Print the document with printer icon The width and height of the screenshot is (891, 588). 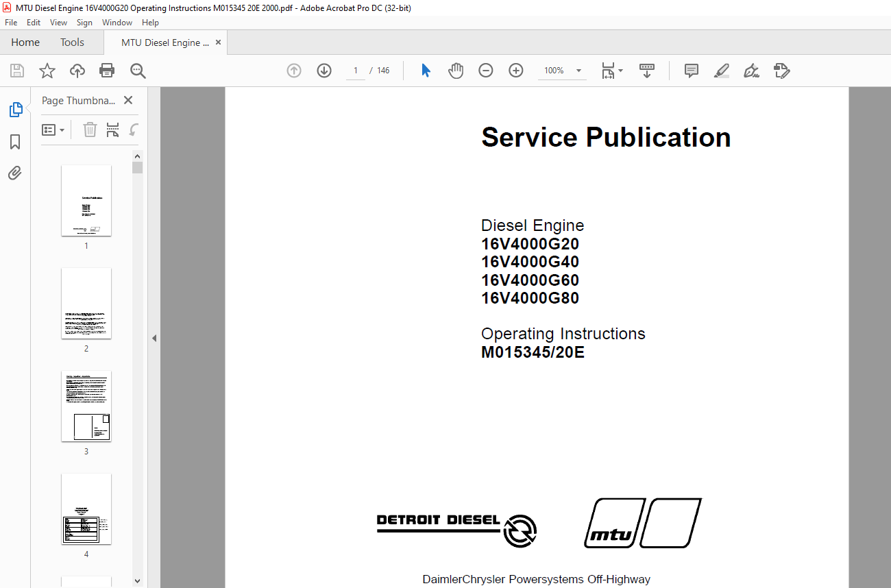click(x=107, y=71)
